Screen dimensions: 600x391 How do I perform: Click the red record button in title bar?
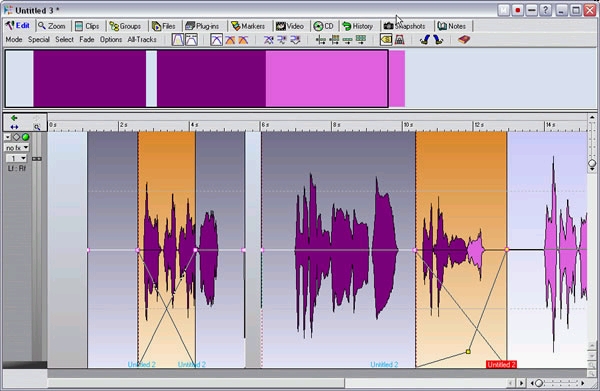pyautogui.click(x=518, y=10)
